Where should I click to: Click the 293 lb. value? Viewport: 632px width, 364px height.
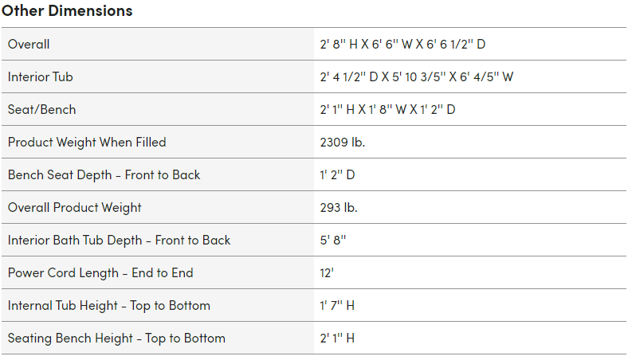point(339,207)
